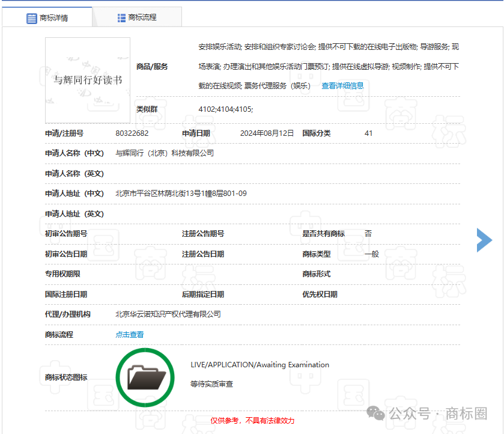
Task: Click the 注册公告日期 field label
Action: [203, 254]
